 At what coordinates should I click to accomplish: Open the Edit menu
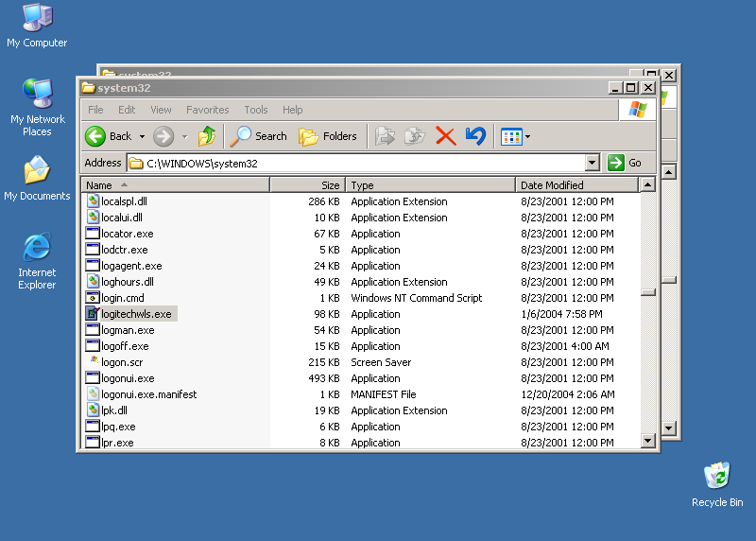point(127,110)
